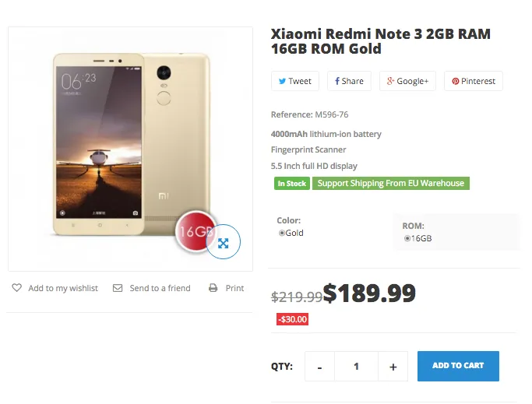This screenshot has width=532, height=404.
Task: Click the Add to my wishlist link
Action: tap(63, 288)
